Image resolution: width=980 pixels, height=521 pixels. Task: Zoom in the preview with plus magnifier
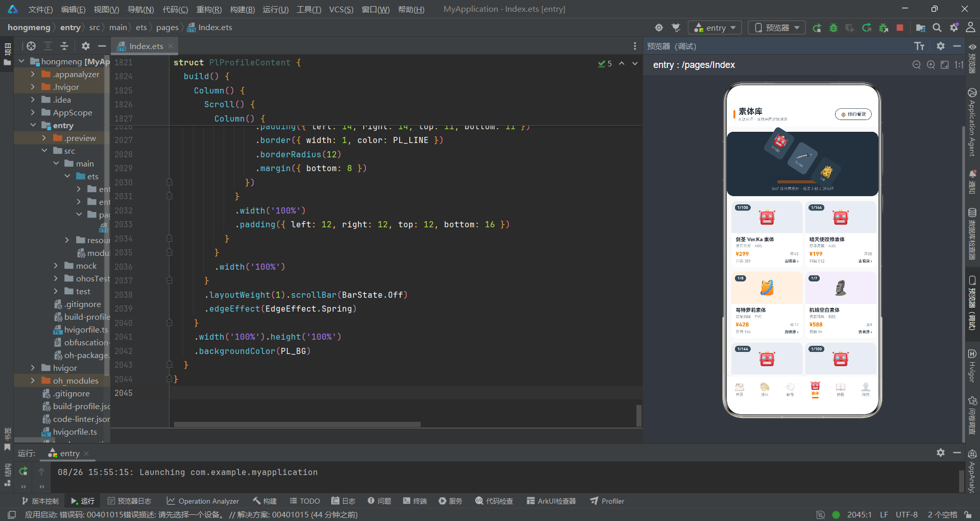[x=931, y=65]
